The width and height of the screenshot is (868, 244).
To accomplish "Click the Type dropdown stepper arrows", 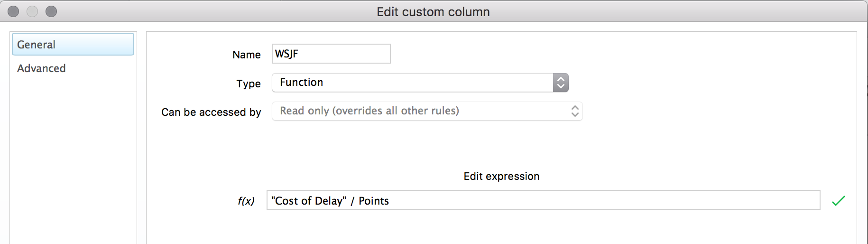I will point(561,83).
